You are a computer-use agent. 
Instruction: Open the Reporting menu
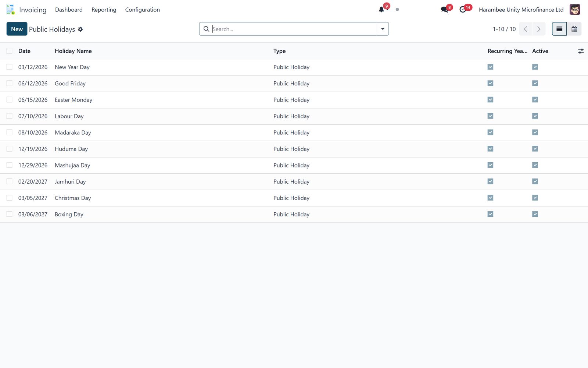[104, 10]
